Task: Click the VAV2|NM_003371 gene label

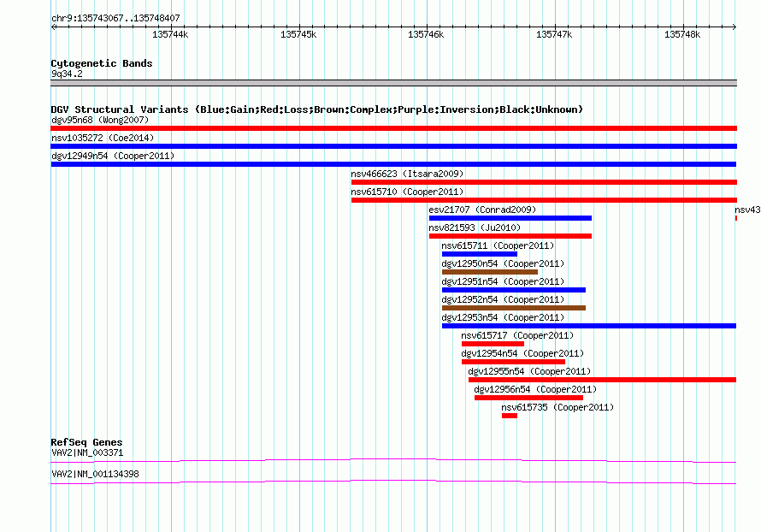Action: (87, 452)
